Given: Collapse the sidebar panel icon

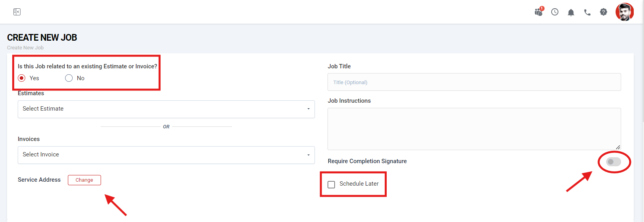Looking at the screenshot, I should 17,12.
